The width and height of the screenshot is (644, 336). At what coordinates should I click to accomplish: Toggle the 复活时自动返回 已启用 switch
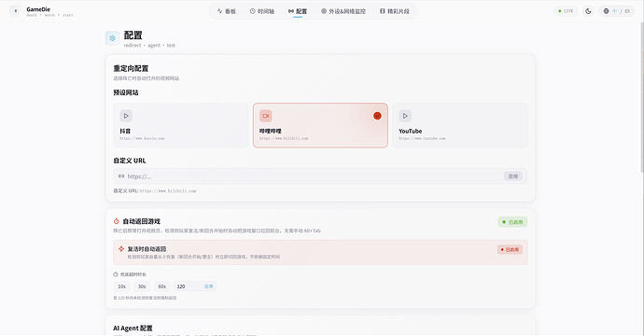[510, 249]
